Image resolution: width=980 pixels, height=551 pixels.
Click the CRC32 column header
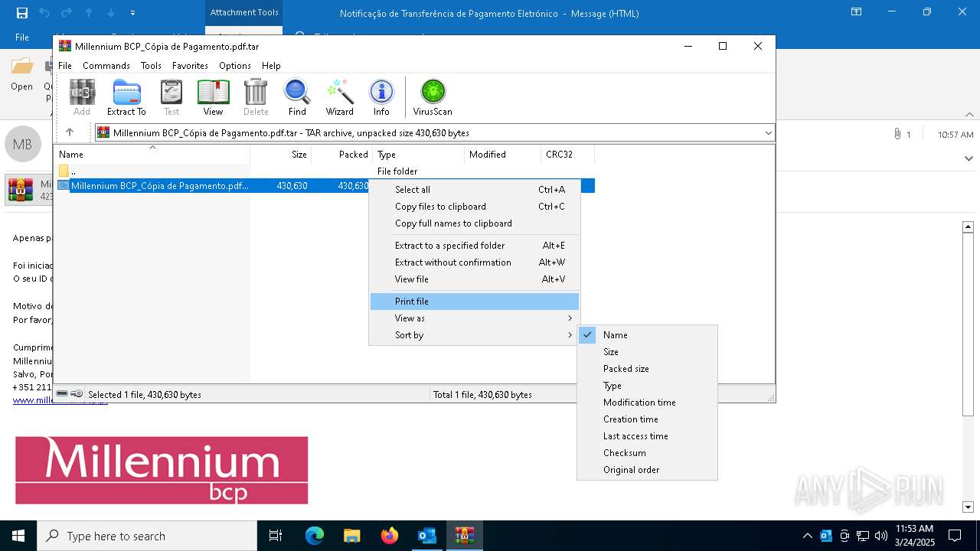point(567,155)
